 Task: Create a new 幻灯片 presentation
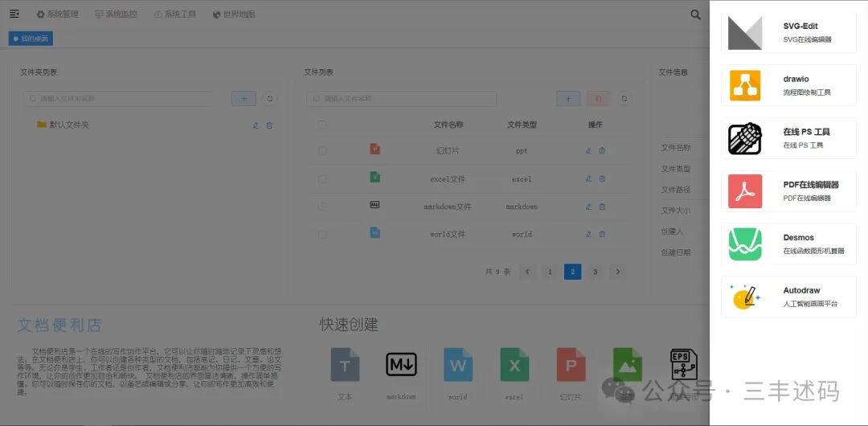point(571,364)
